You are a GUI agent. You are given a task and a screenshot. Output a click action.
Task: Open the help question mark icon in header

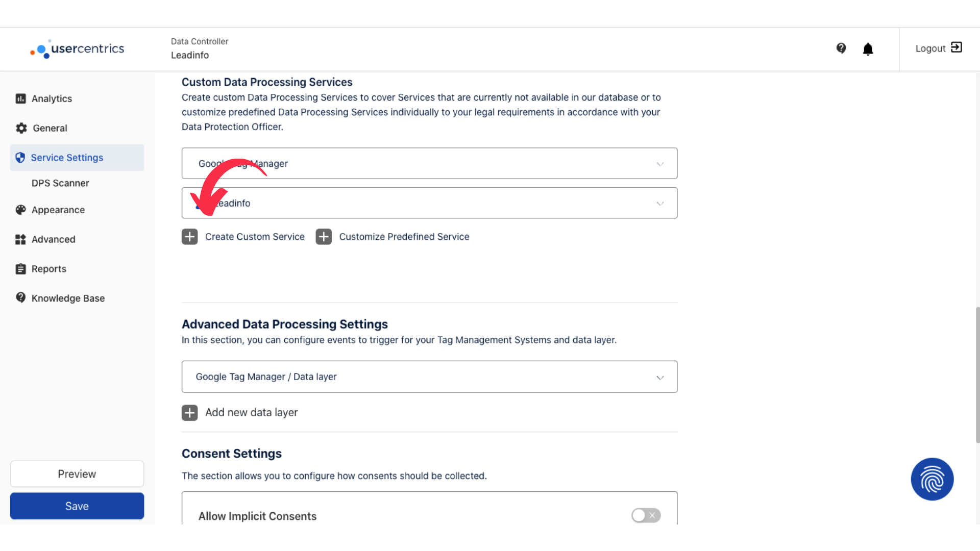click(x=841, y=48)
